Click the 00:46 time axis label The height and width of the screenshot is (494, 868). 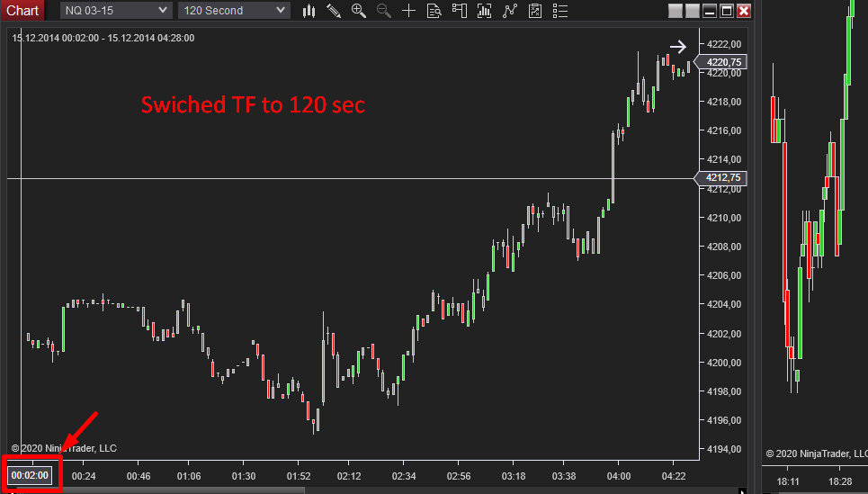(x=139, y=476)
